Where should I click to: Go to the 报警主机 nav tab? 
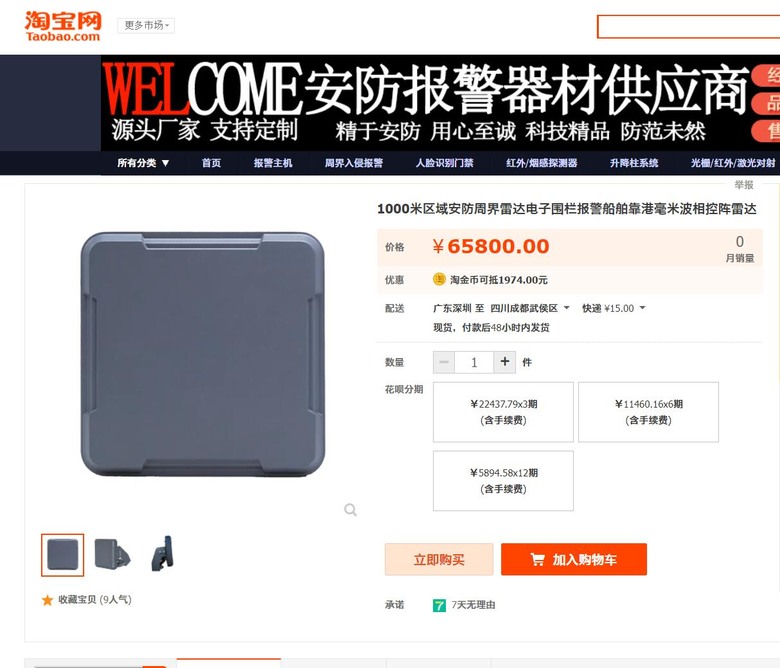coord(273,163)
